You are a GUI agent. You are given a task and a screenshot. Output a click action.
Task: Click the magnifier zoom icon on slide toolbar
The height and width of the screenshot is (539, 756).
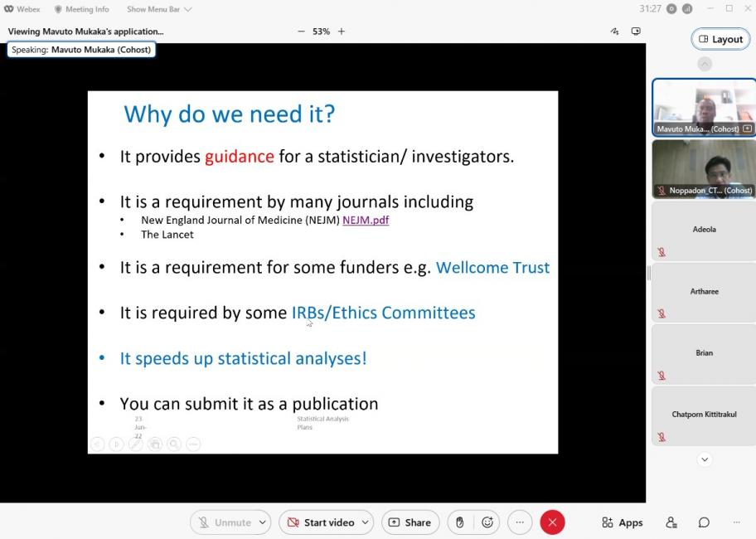pos(174,444)
